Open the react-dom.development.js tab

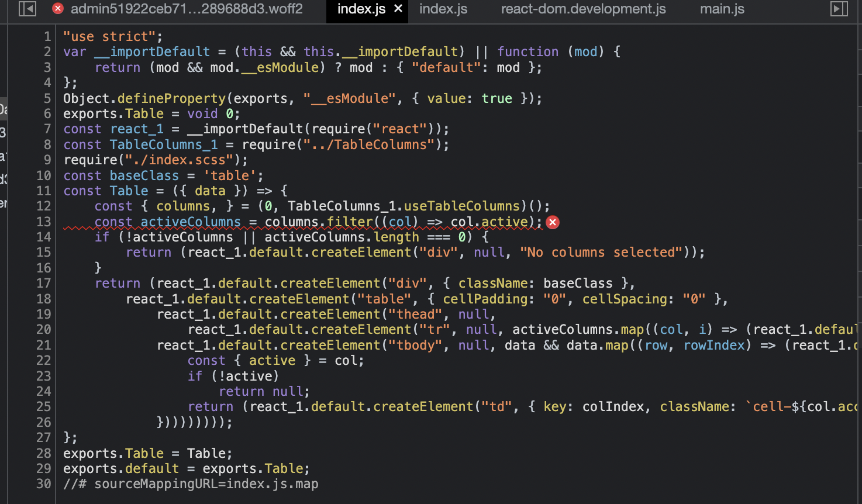pos(583,9)
